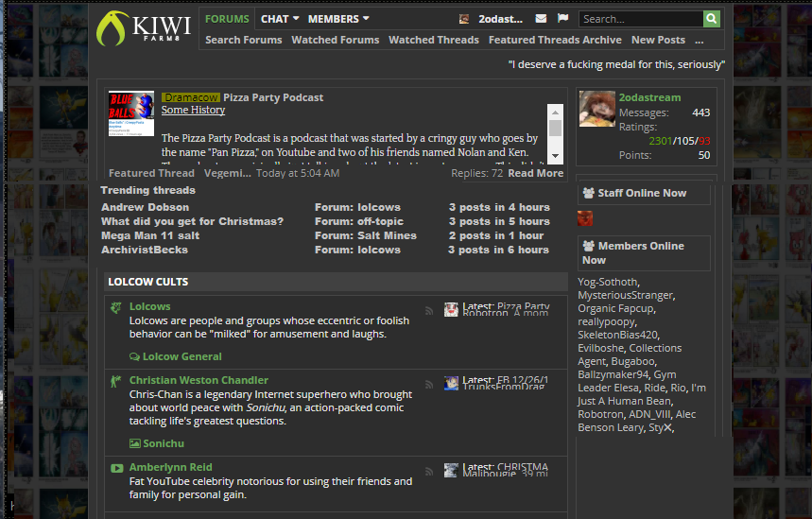Open the overflow ellipsis menu in navigation

[x=700, y=41]
